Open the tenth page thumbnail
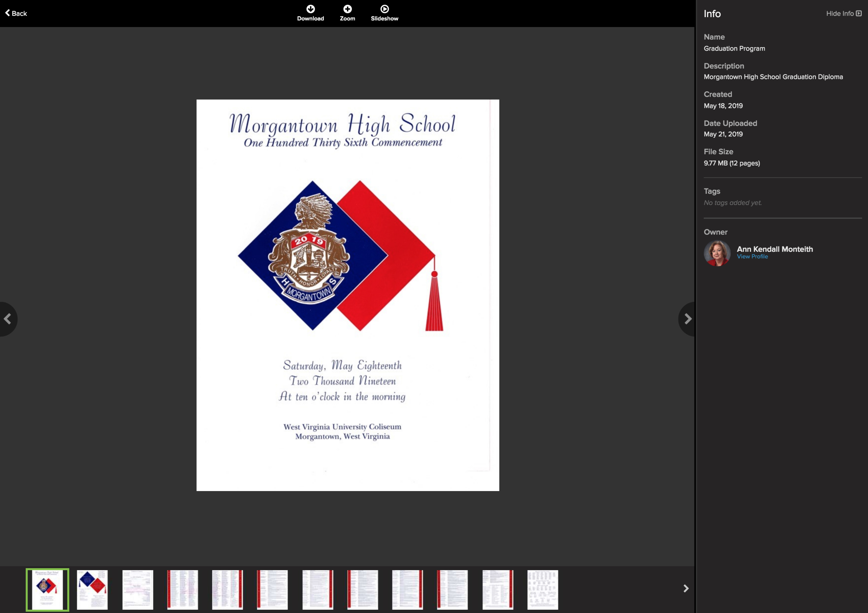 coord(452,589)
